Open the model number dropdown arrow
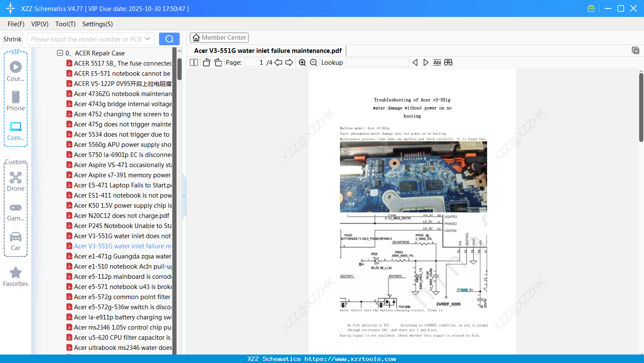This screenshot has height=363, width=644. pos(148,39)
